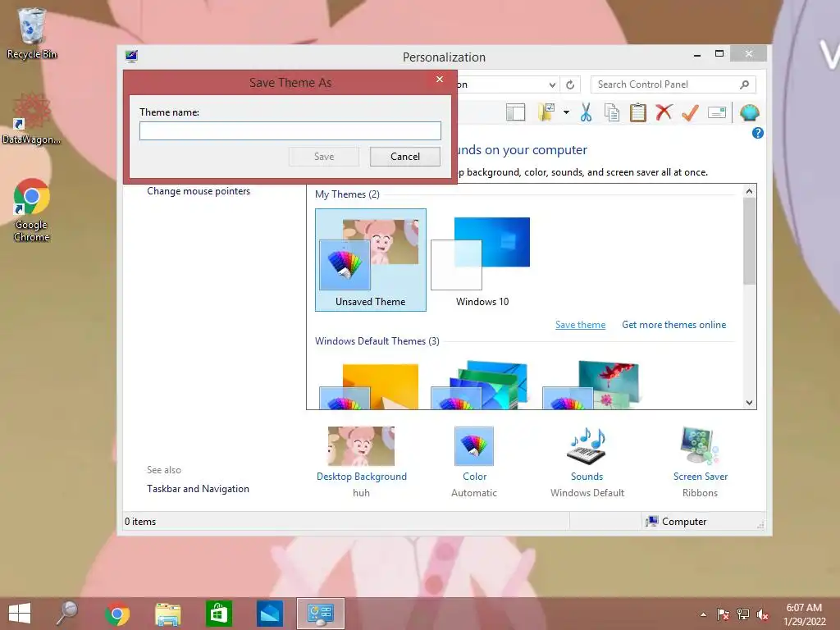Click the Save theme link
Screen dimensions: 840x630
(x=580, y=325)
